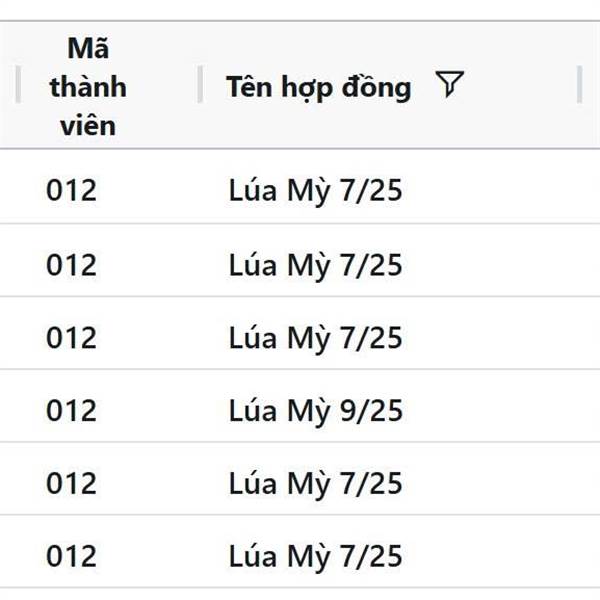This screenshot has height=600, width=600.
Task: Select the 012 cell in the third row
Action: [x=71, y=338]
